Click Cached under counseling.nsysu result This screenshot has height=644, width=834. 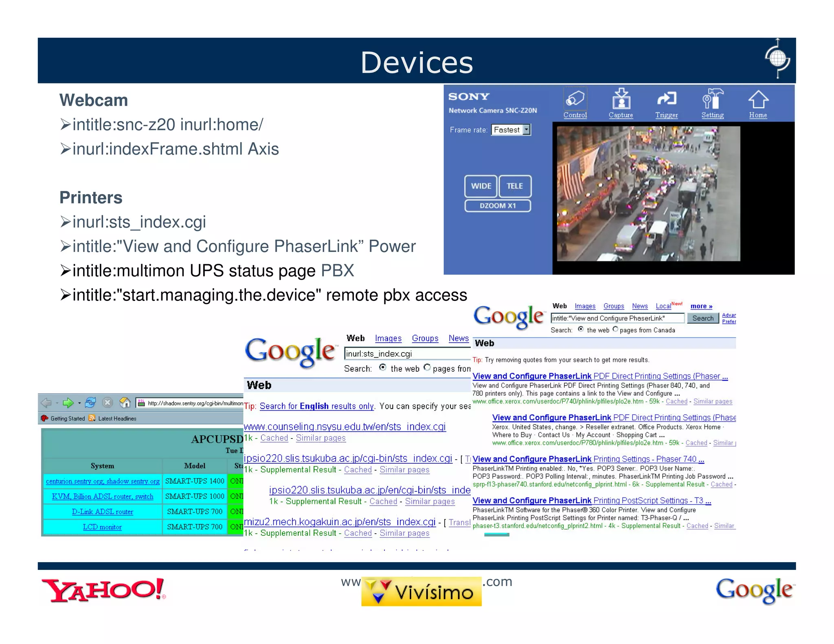(x=274, y=438)
